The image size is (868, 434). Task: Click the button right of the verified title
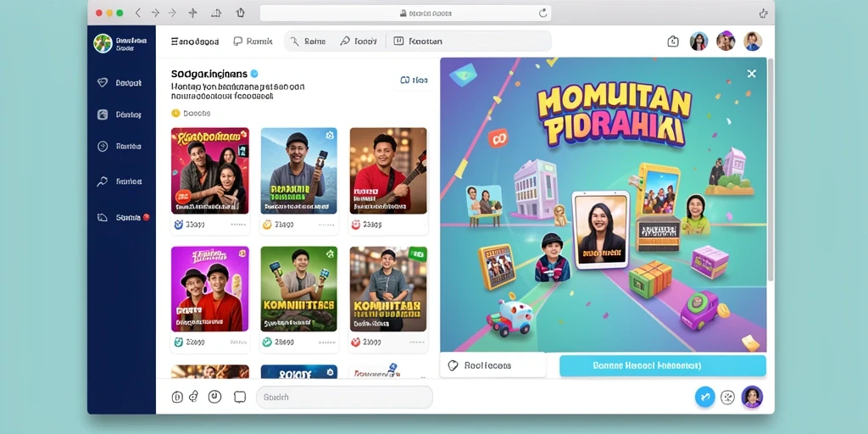pyautogui.click(x=414, y=81)
